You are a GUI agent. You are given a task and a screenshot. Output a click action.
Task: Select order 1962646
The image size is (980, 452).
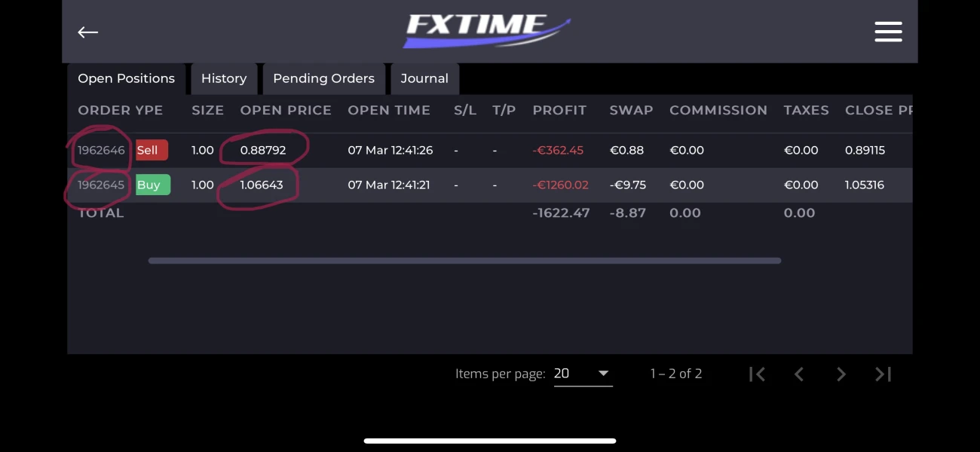[x=101, y=150]
